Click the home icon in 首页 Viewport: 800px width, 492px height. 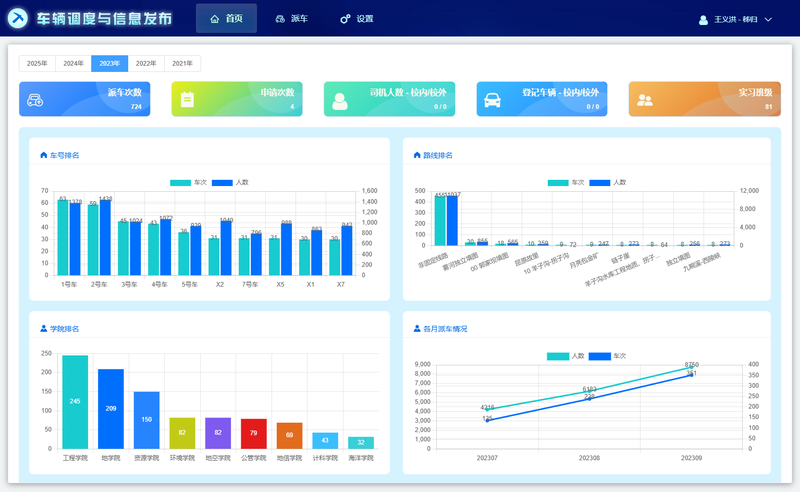[x=215, y=19]
